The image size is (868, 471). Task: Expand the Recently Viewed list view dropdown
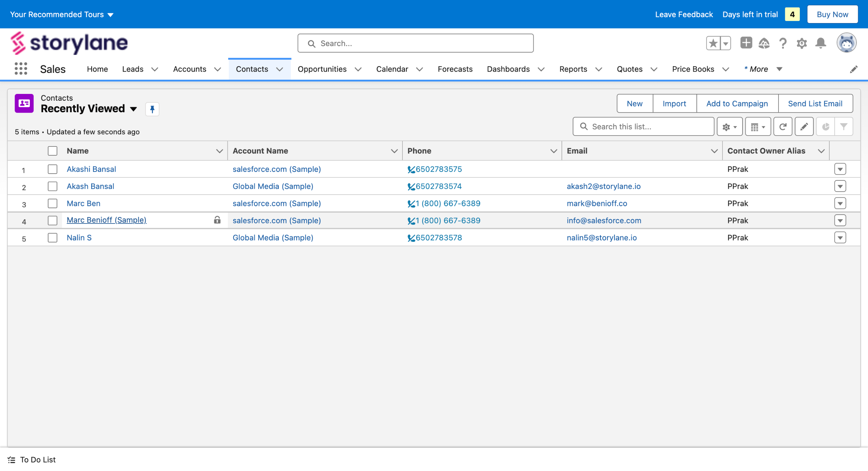pos(134,109)
